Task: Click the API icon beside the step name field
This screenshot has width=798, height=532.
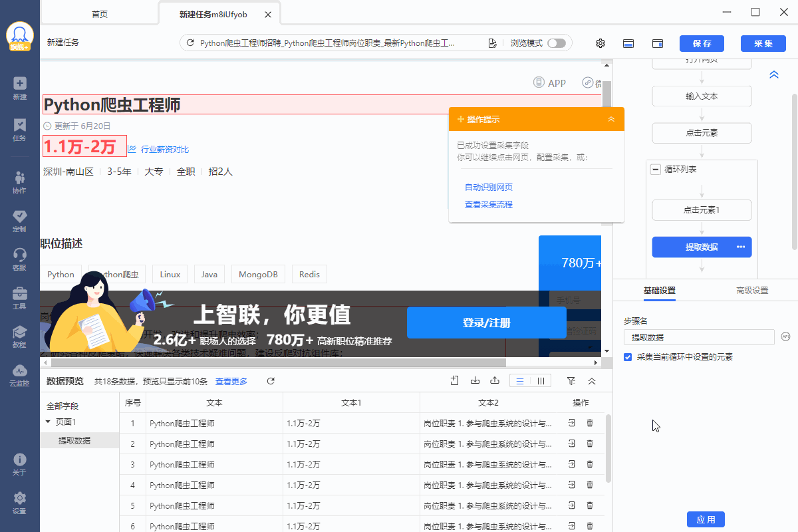Action: click(x=786, y=337)
